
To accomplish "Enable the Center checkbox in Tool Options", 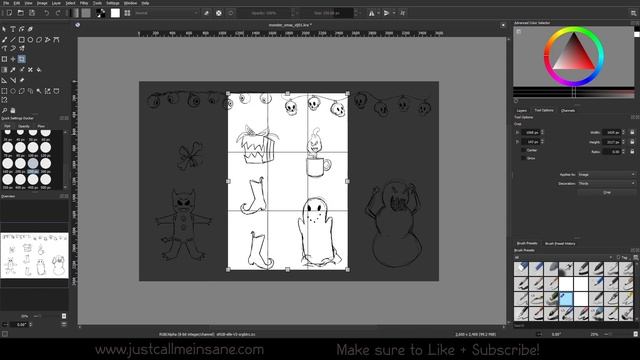I will [x=523, y=150].
